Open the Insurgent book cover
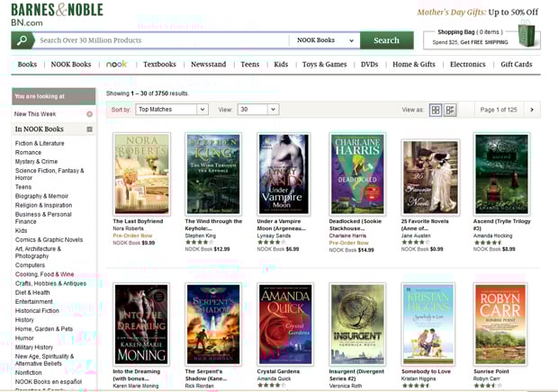 (357, 325)
